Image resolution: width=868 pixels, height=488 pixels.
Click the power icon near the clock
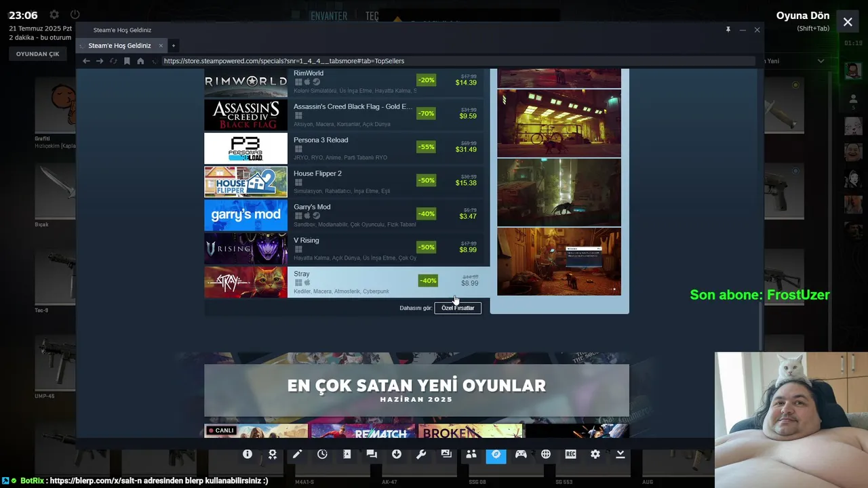pyautogui.click(x=75, y=14)
